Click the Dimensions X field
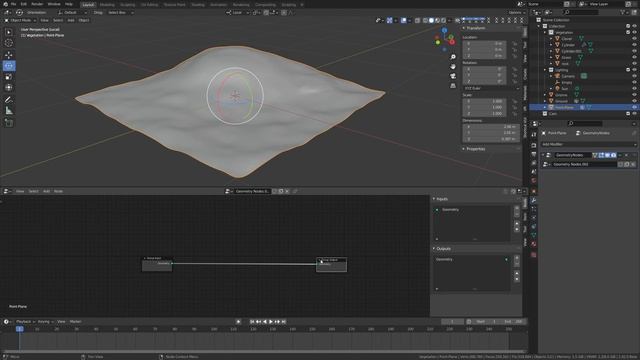Image resolution: width=640 pixels, height=360 pixels. tap(491, 127)
